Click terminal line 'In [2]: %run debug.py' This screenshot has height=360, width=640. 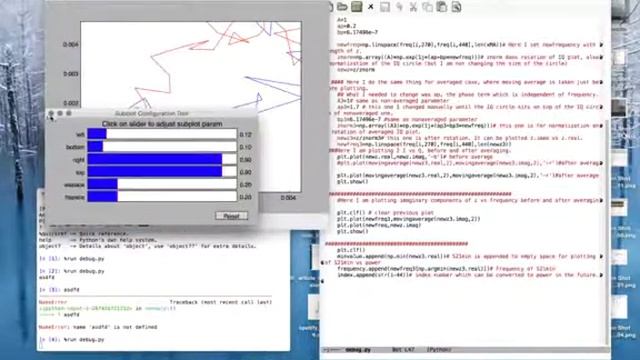[x=72, y=271]
